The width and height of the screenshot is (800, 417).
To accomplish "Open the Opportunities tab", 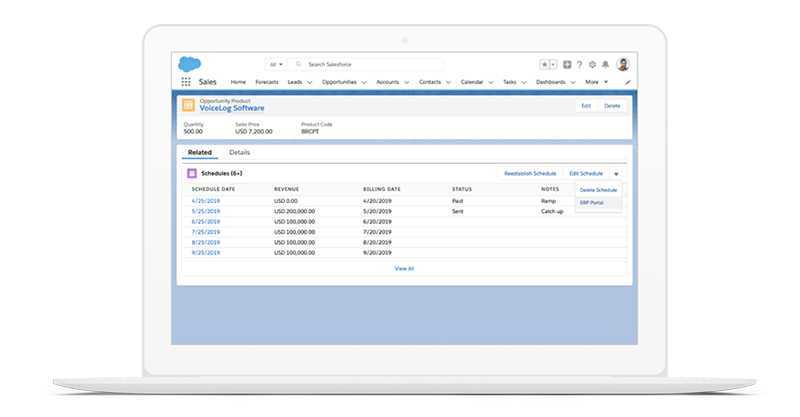I will (339, 82).
